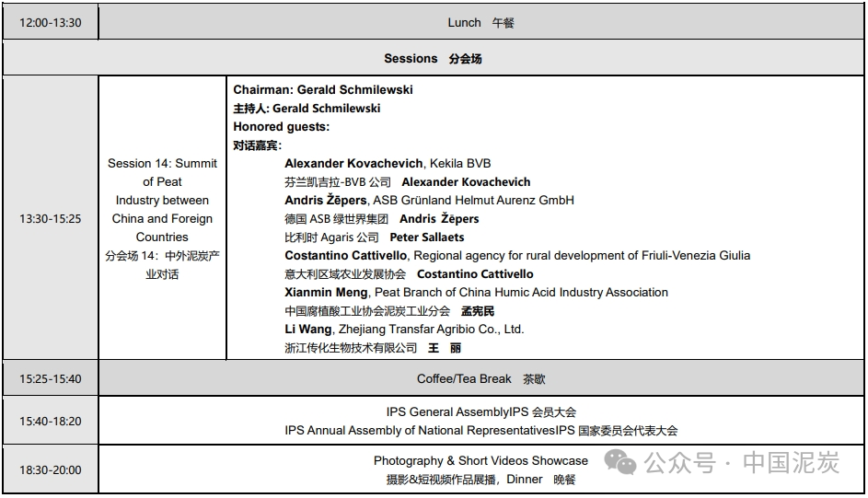Select 'Photography & Short Videos Showcase' line
The height and width of the screenshot is (498, 868).
480,461
